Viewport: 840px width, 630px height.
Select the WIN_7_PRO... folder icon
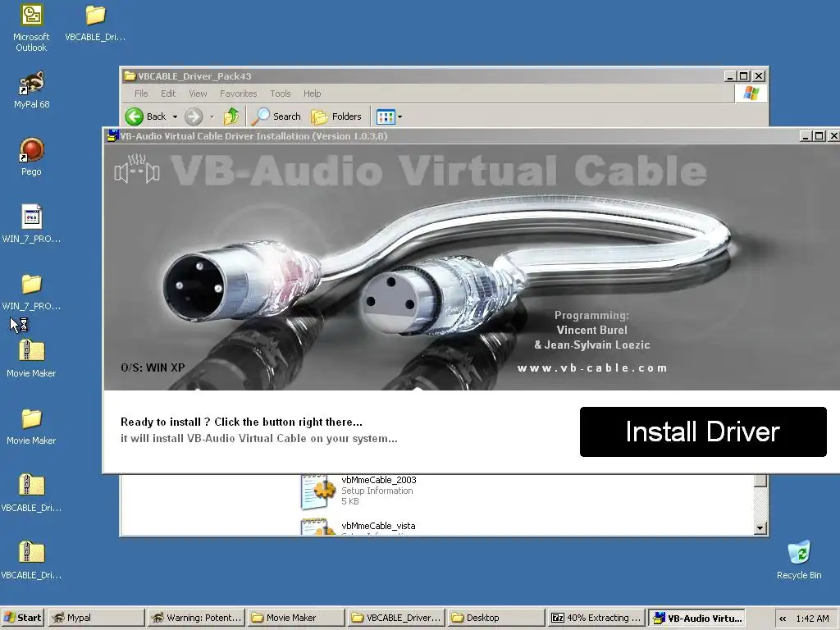[x=32, y=292]
